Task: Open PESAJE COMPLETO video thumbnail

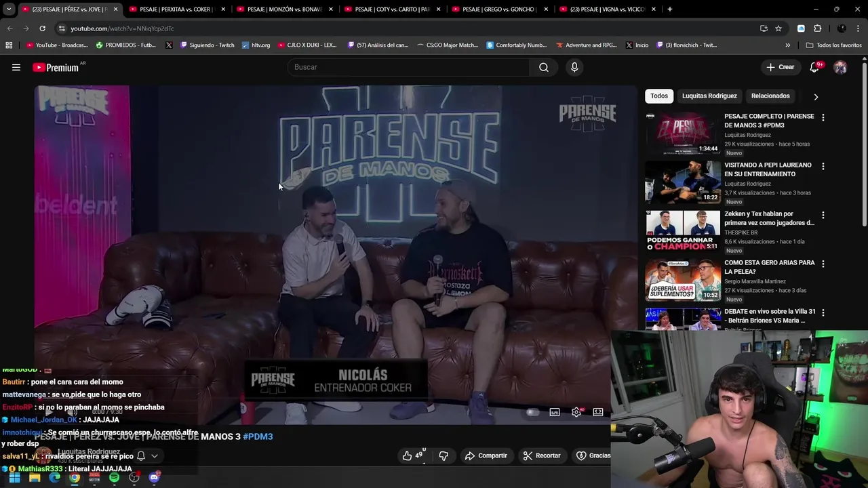Action: 682,134
